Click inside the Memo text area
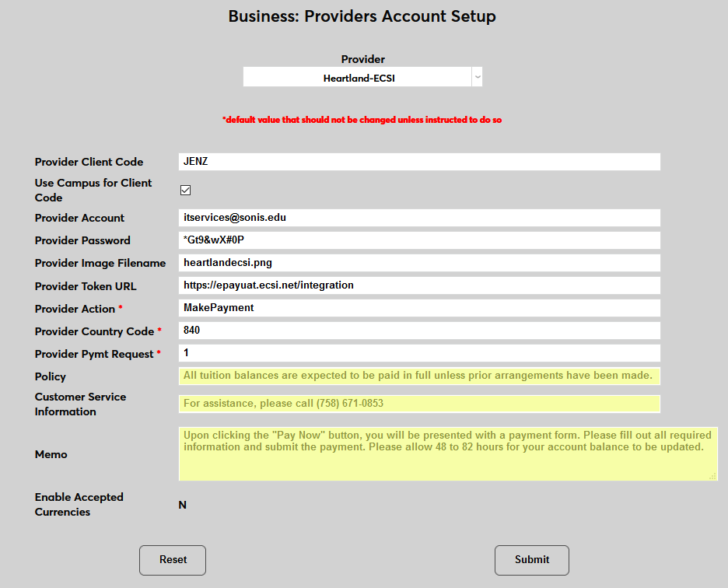The image size is (728, 588). (x=448, y=453)
